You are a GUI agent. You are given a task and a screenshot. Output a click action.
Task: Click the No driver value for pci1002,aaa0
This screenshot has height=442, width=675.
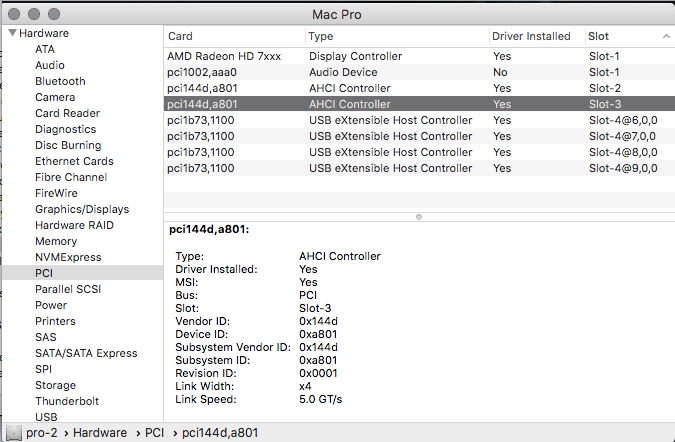500,72
